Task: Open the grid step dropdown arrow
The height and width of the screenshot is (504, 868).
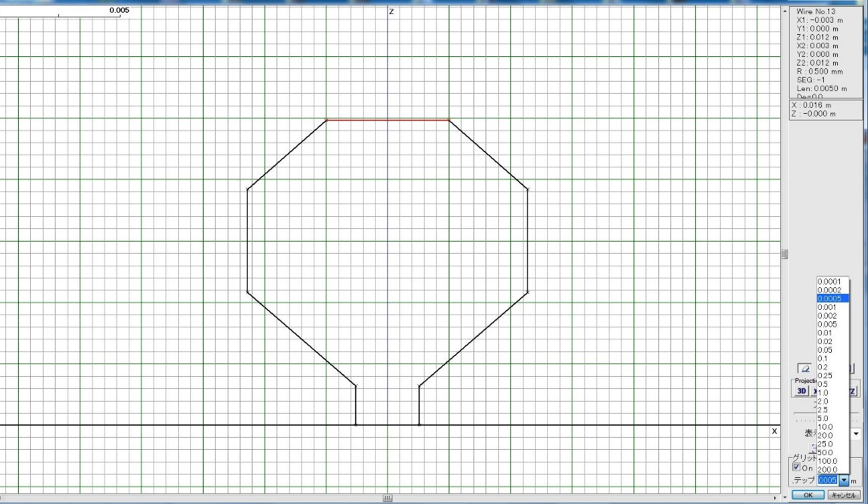Action: pos(844,481)
